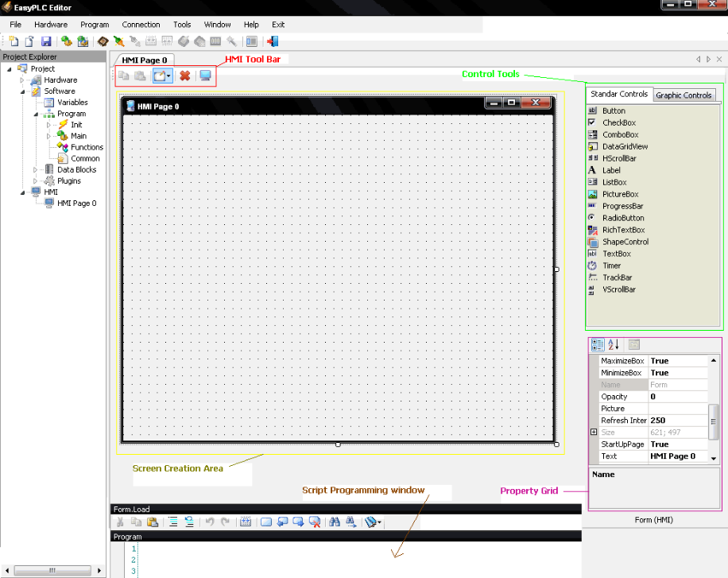Switch to the Graphic Controls tab

[x=683, y=95]
